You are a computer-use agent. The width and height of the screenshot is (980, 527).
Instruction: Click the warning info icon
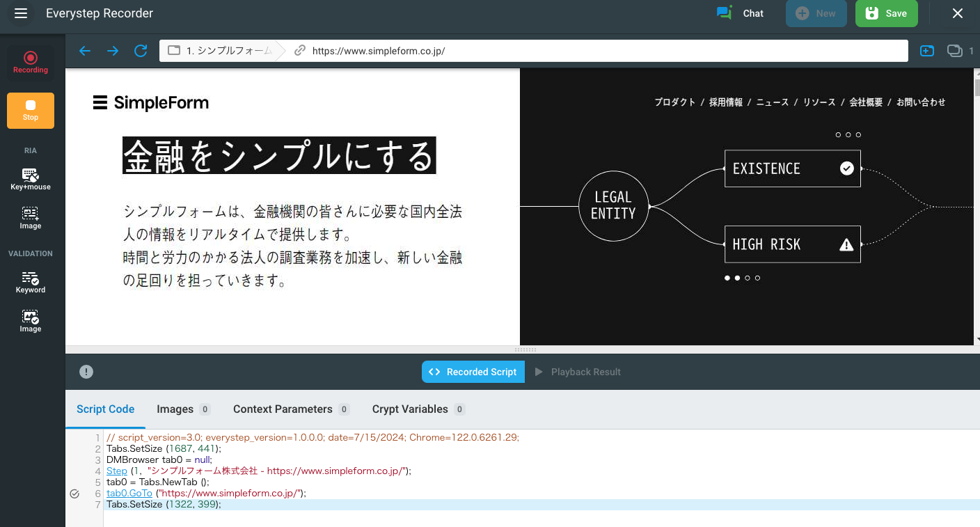coord(86,372)
